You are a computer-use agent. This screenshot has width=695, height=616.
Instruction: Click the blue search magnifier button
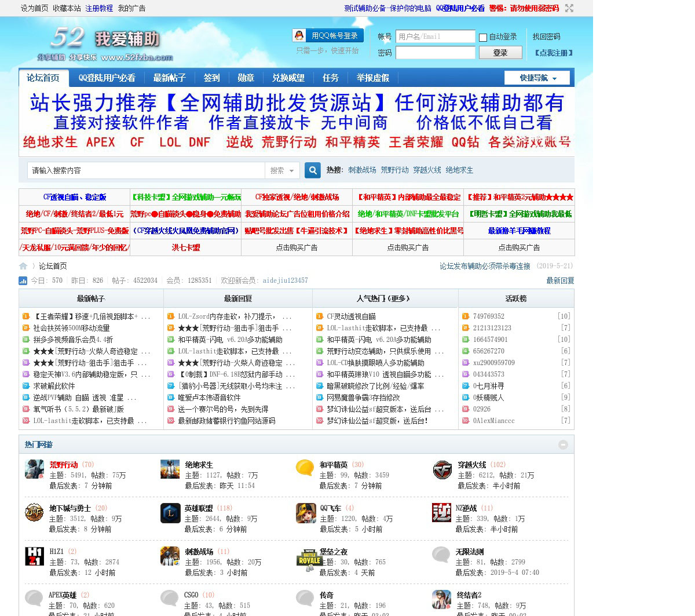coord(313,170)
